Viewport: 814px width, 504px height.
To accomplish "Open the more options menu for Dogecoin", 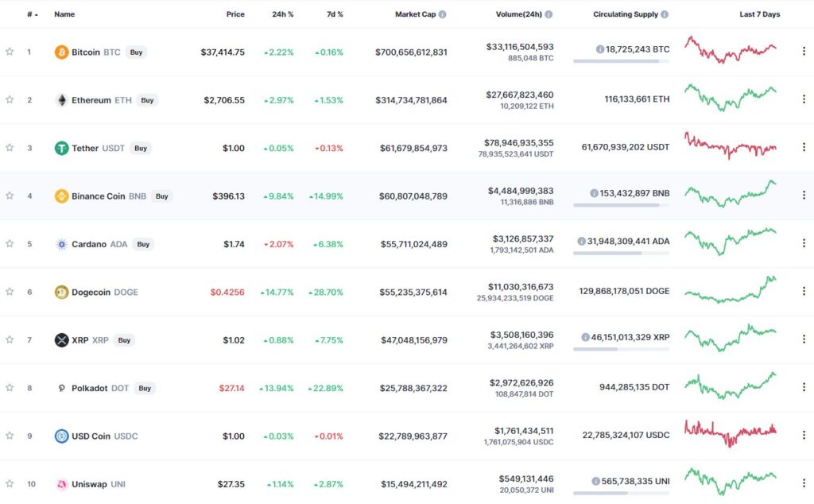I will point(804,291).
